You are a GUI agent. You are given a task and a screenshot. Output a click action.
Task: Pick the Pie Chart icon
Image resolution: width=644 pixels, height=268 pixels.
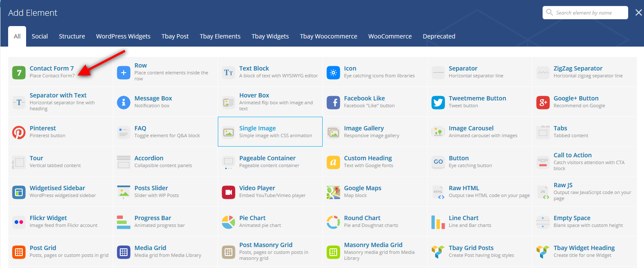click(229, 222)
